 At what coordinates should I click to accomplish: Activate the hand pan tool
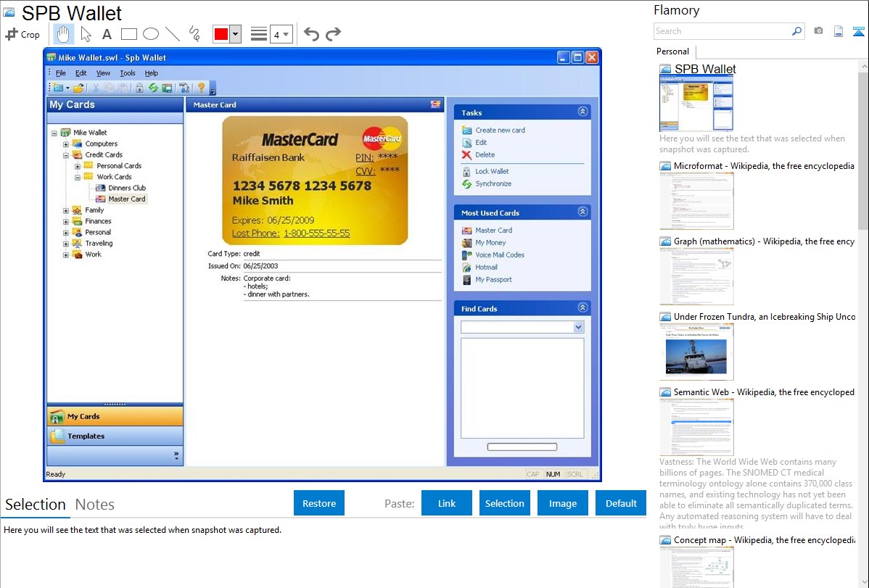[63, 34]
